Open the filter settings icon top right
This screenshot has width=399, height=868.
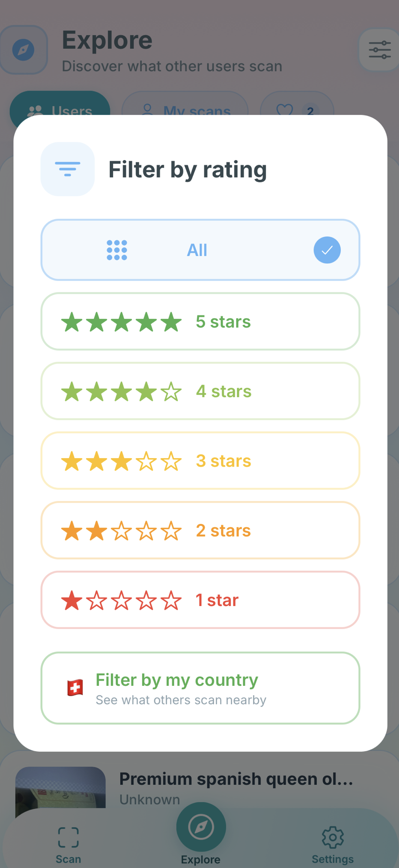coord(379,49)
